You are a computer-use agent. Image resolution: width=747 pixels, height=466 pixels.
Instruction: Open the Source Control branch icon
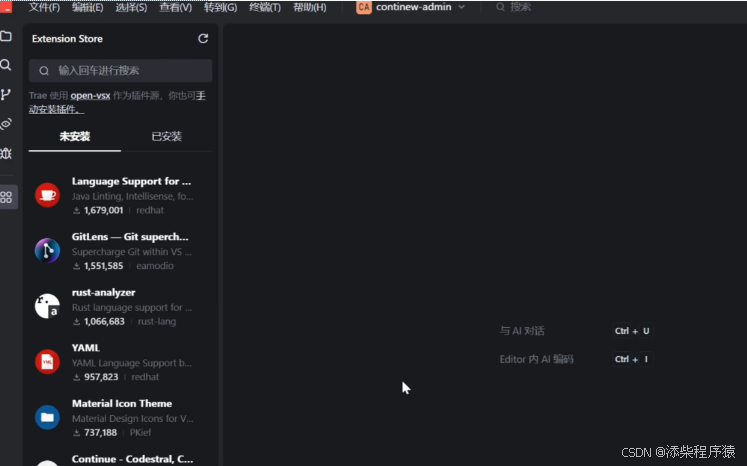point(6,94)
